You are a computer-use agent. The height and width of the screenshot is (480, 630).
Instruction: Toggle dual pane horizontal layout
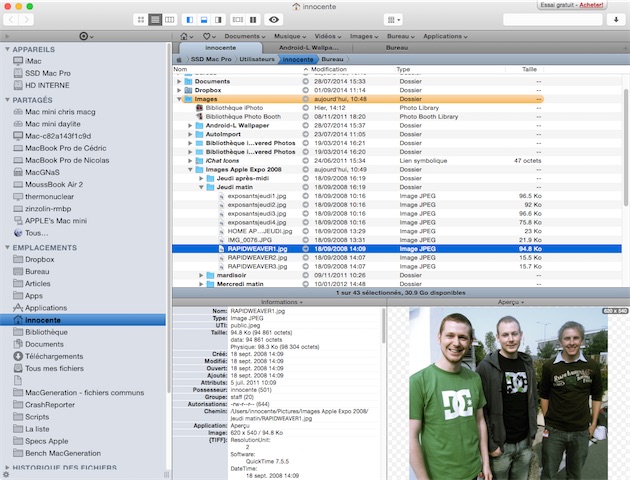[x=238, y=20]
